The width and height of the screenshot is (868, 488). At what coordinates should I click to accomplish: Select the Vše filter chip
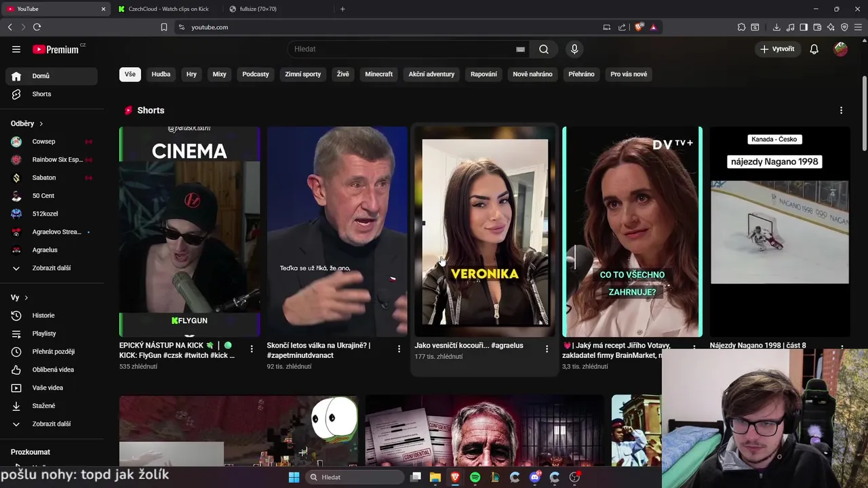(130, 74)
